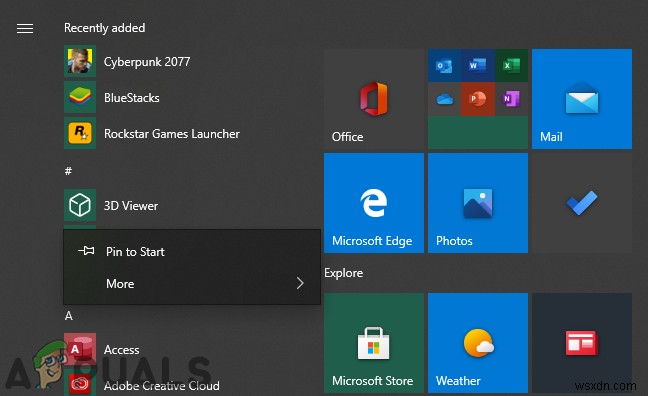The height and width of the screenshot is (396, 648).
Task: Open the Microsoft Store tile
Action: 374,343
